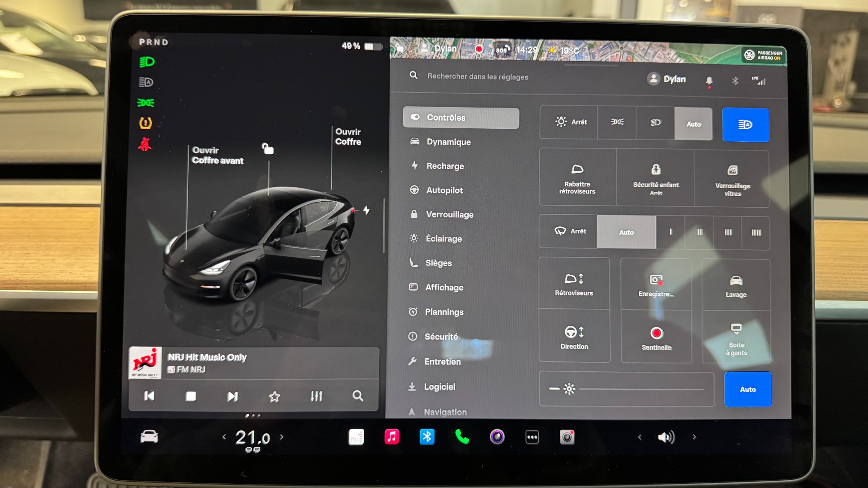Screen dimensions: 868x488
Task: Toggle auto high beam blue button
Action: [745, 125]
